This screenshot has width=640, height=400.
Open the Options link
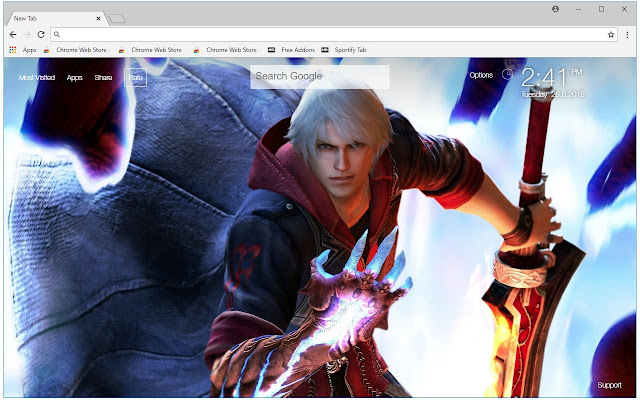pos(481,75)
